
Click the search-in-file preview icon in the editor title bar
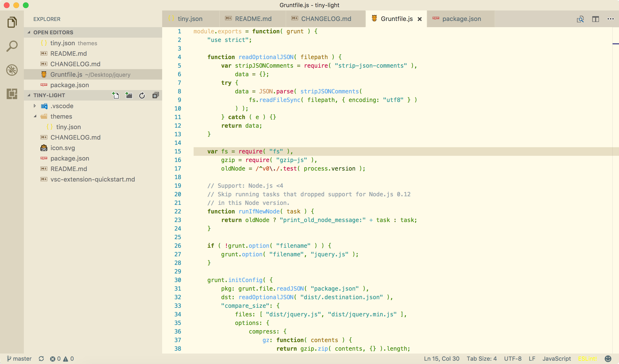(580, 19)
